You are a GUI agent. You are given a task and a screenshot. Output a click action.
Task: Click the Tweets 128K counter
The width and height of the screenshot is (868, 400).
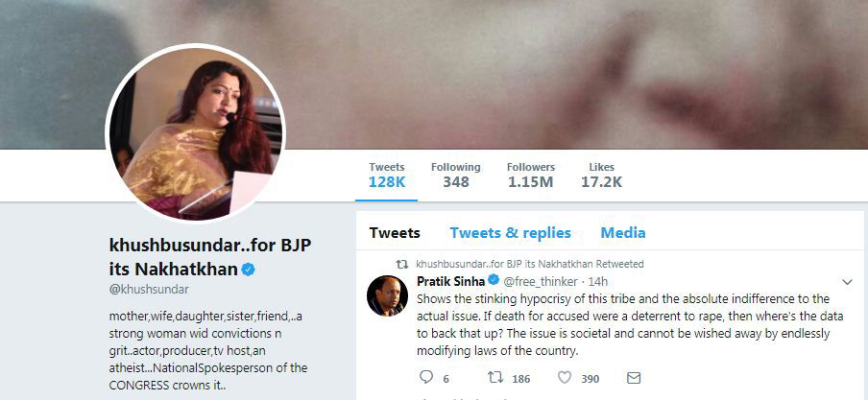coord(387,175)
